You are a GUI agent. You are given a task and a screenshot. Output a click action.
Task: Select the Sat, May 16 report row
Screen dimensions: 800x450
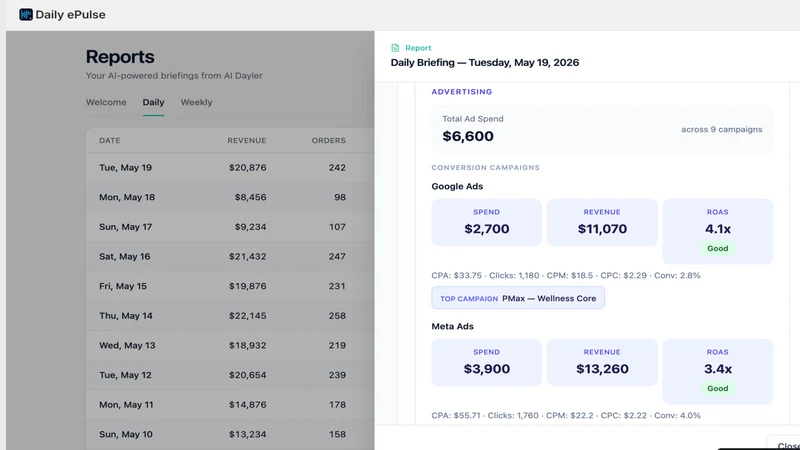(x=230, y=256)
